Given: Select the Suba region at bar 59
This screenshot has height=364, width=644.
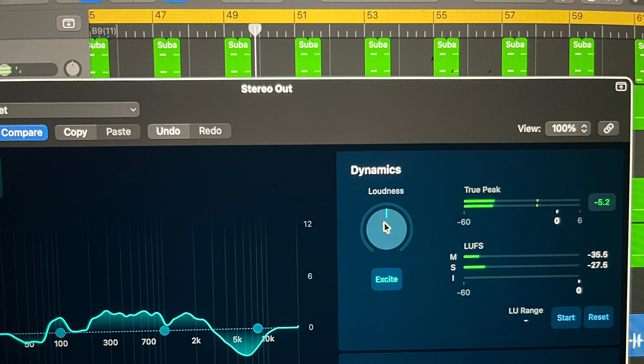Looking at the screenshot, I should 582,57.
